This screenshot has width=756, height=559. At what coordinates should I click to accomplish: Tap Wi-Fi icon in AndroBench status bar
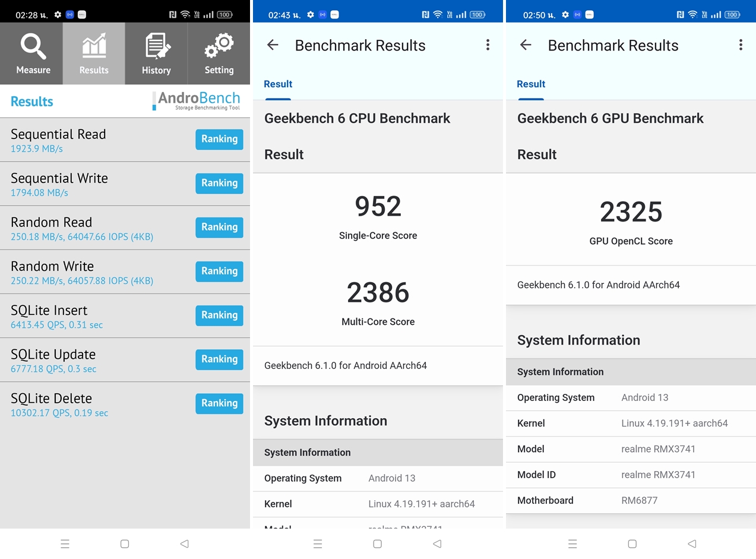185,14
